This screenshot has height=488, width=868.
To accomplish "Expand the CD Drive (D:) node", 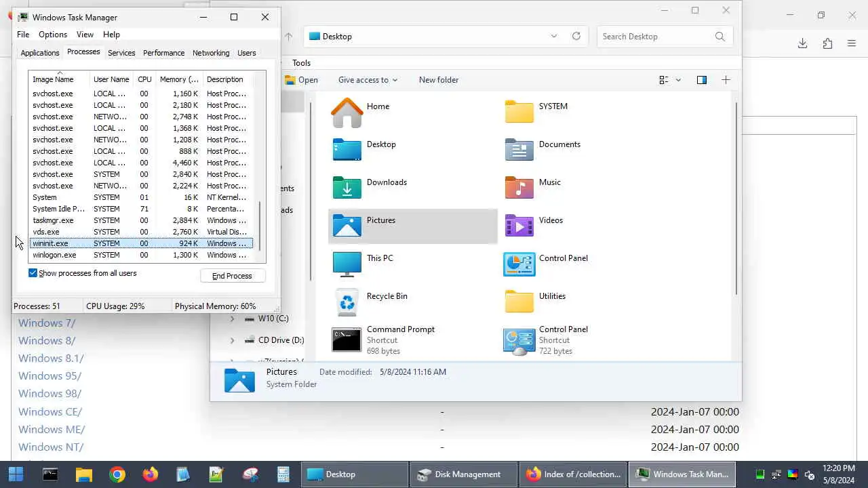I will point(233,340).
